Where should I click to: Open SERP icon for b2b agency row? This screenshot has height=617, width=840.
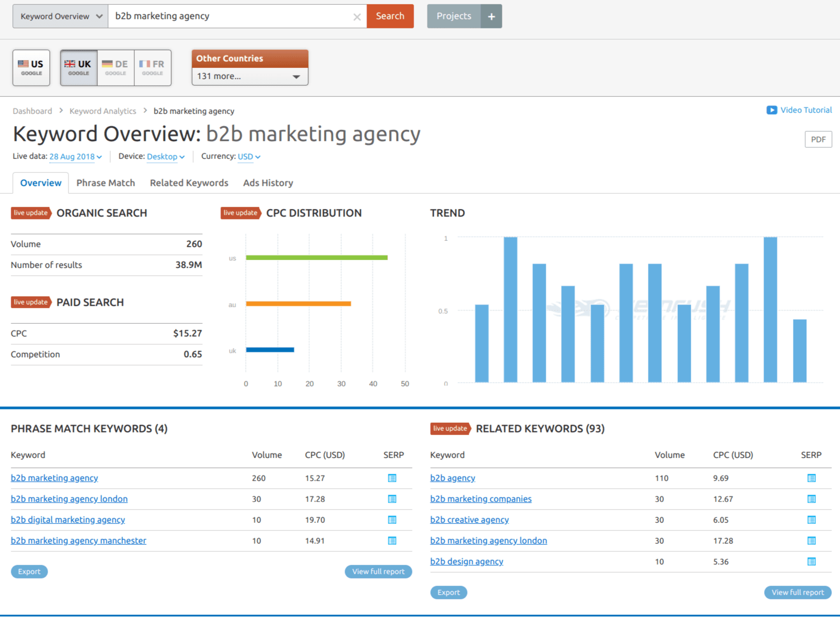pos(812,478)
